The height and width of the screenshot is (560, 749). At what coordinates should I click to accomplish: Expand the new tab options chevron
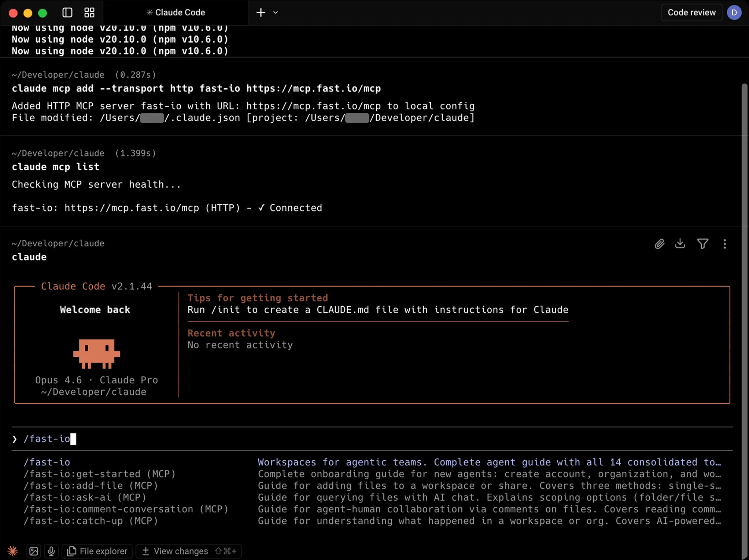(276, 12)
